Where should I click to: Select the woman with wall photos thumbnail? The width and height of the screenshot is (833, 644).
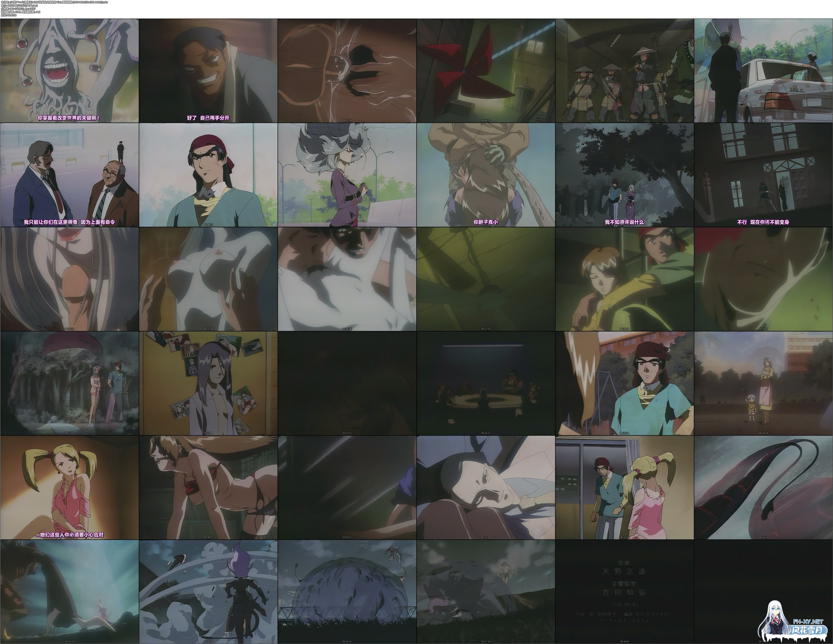tap(208, 383)
